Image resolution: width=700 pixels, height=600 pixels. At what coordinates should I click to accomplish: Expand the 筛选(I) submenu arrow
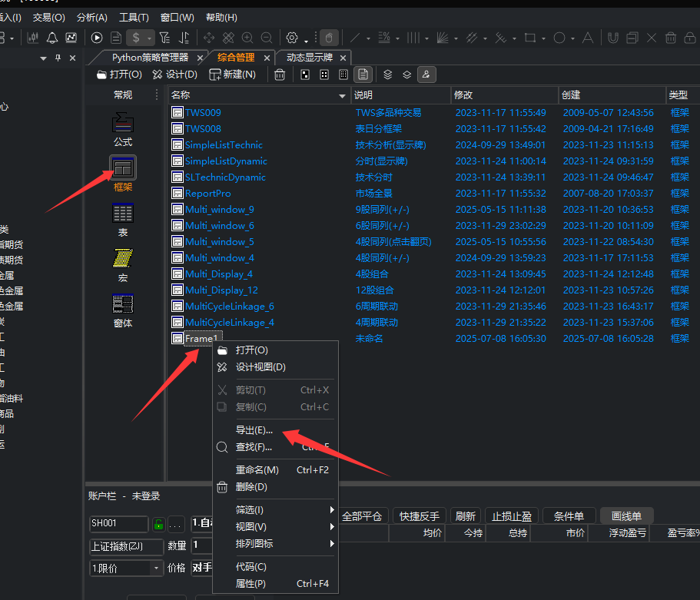[332, 510]
